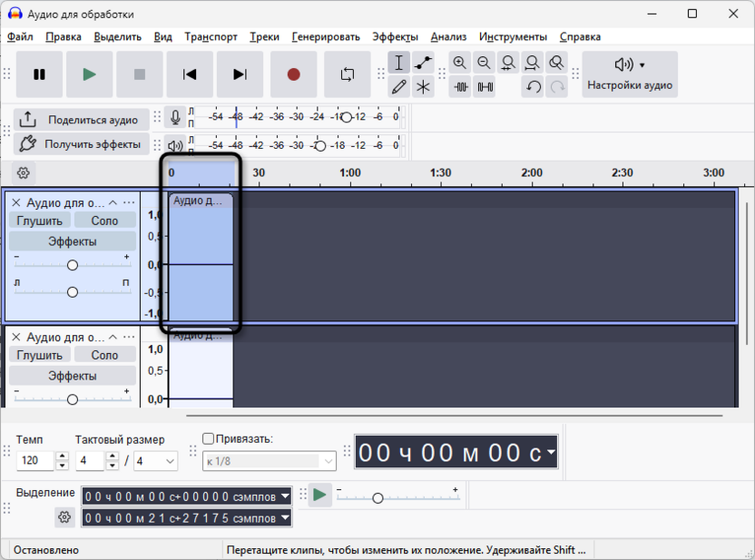This screenshot has width=755, height=560.
Task: Collapse the first track with chevron
Action: click(113, 202)
